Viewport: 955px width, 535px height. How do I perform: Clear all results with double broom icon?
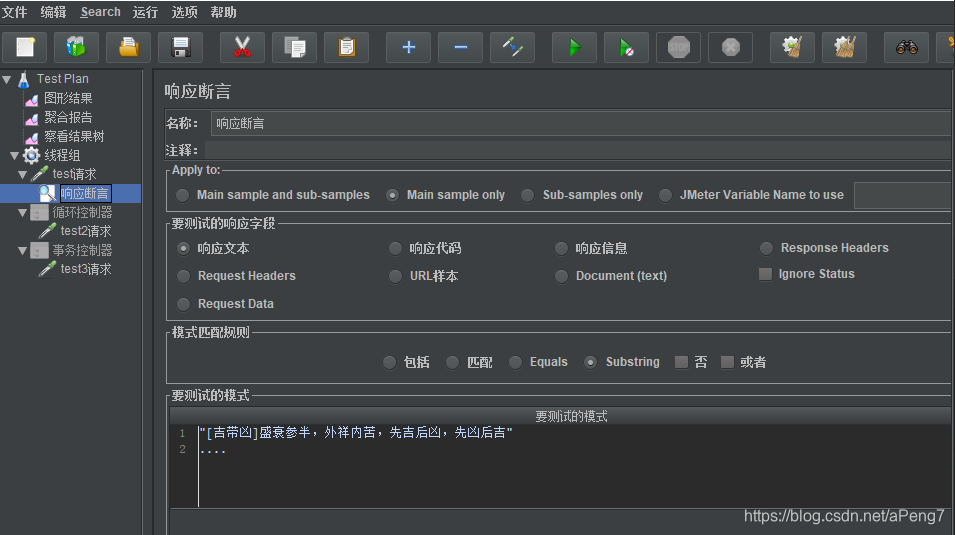pyautogui.click(x=844, y=47)
